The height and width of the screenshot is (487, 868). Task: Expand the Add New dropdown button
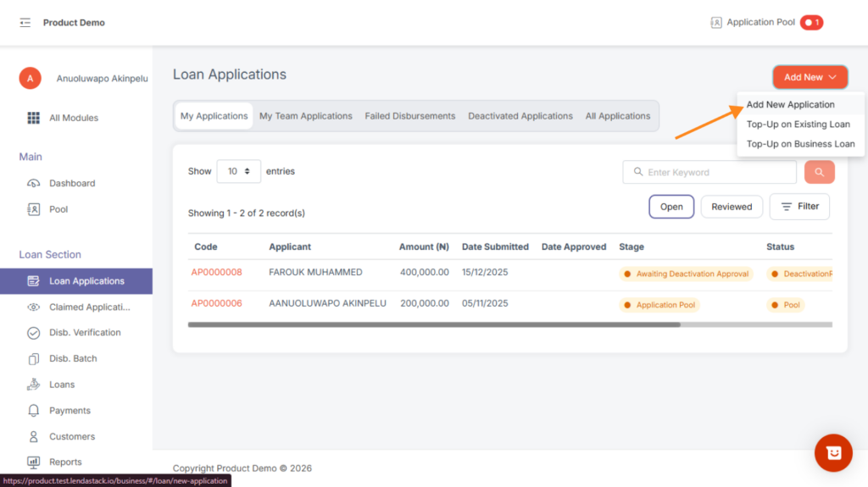pos(810,77)
